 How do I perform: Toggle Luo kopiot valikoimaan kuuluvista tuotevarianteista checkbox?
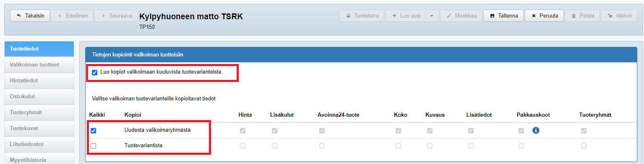point(94,72)
